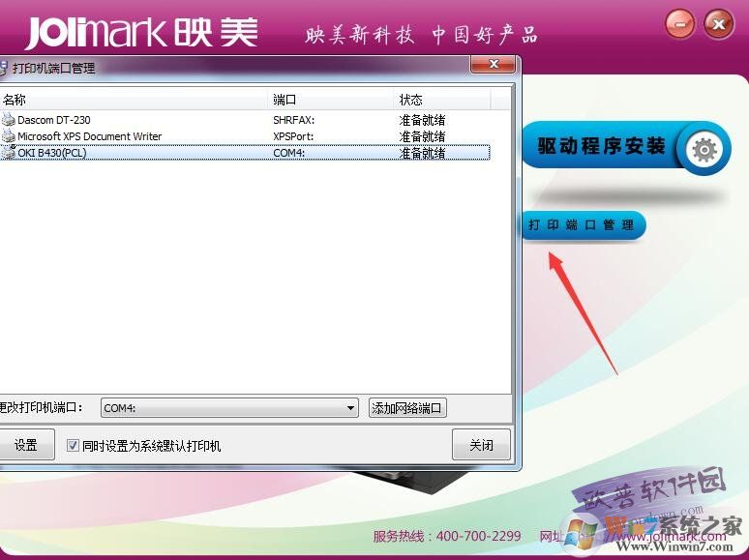
Task: Click the OKI B430(PCL) printer icon
Action: [8, 153]
